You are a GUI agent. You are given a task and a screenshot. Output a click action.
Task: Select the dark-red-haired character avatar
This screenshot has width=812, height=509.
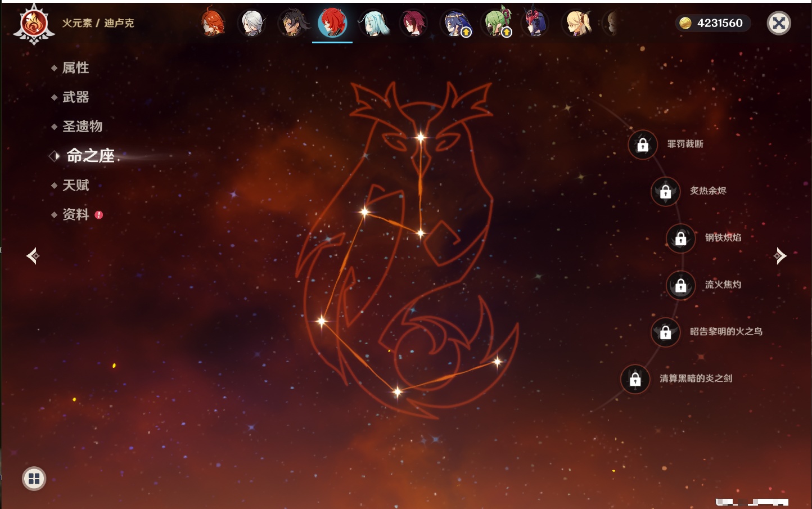point(413,24)
